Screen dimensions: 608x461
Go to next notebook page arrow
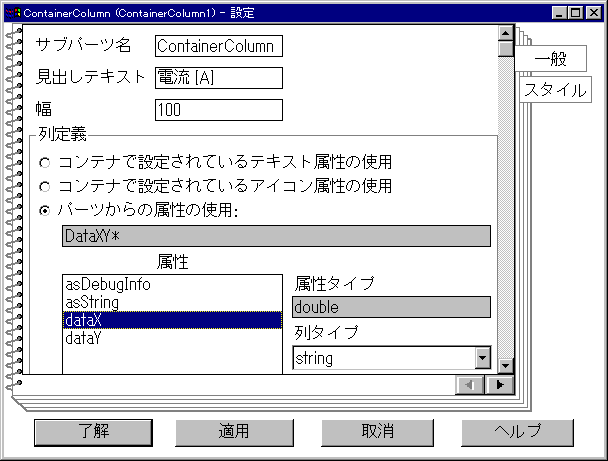499,385
